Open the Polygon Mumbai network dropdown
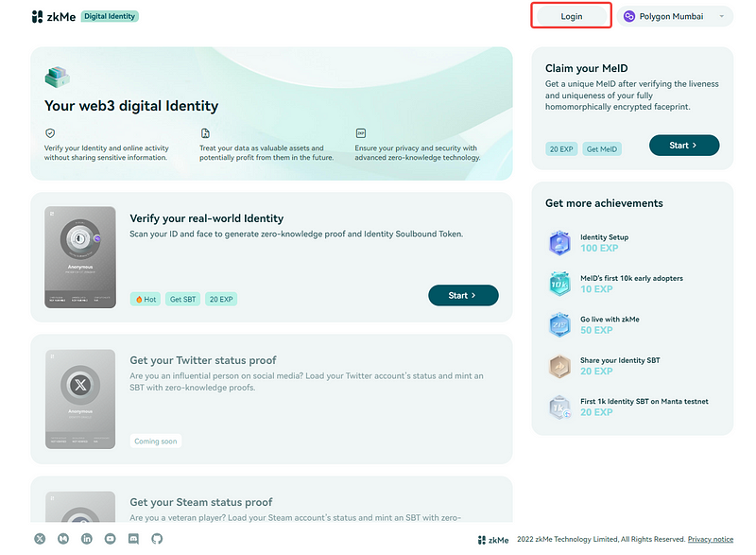 pyautogui.click(x=675, y=16)
